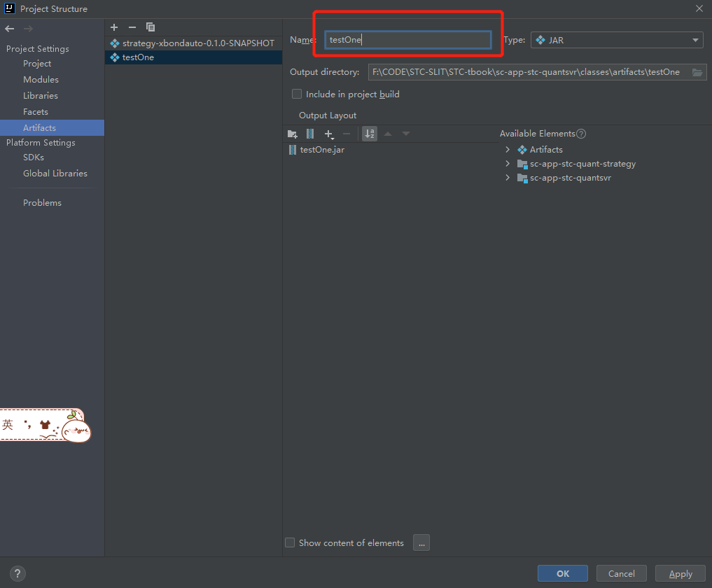Open the ellipsis options button

click(421, 542)
